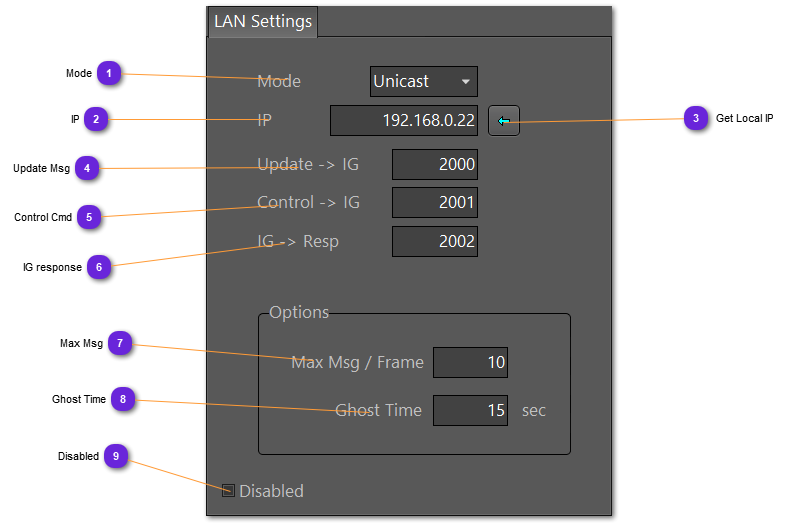The height and width of the screenshot is (526, 790).
Task: Click the Disabled checkbox label text
Action: (x=271, y=491)
